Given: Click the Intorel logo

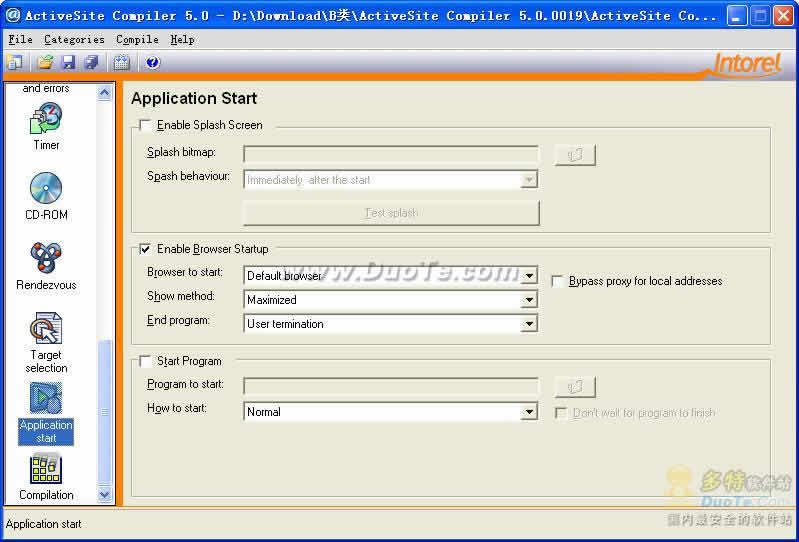Looking at the screenshot, I should click(747, 64).
